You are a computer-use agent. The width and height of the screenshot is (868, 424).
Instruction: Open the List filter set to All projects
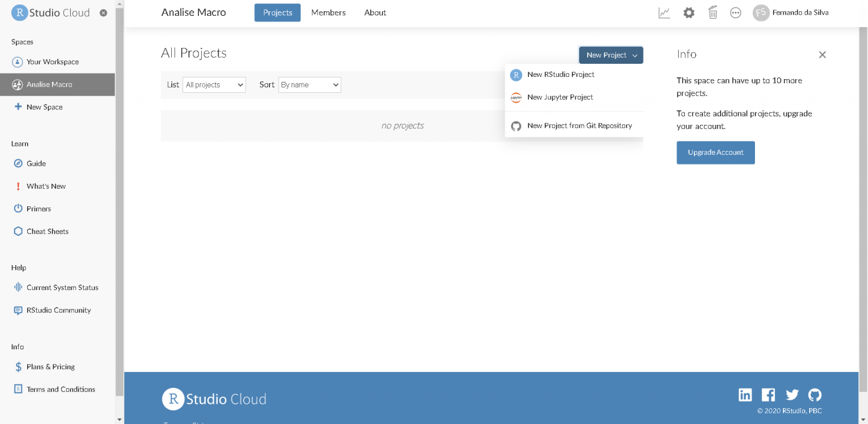214,84
